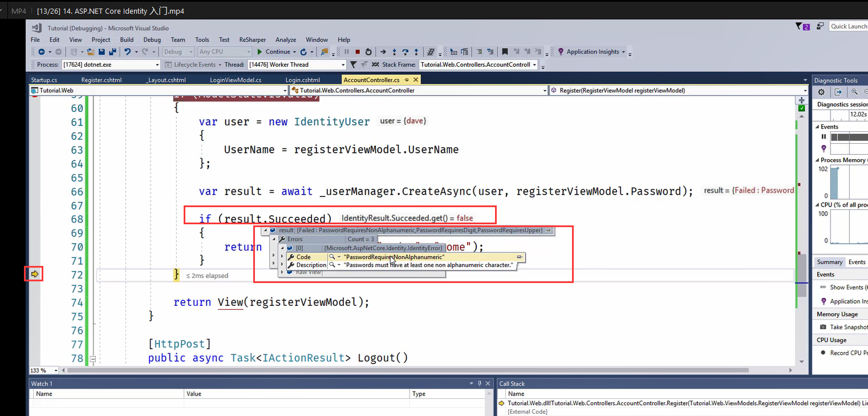Expand the Description row in datatip
The image size is (868, 416).
[x=282, y=264]
